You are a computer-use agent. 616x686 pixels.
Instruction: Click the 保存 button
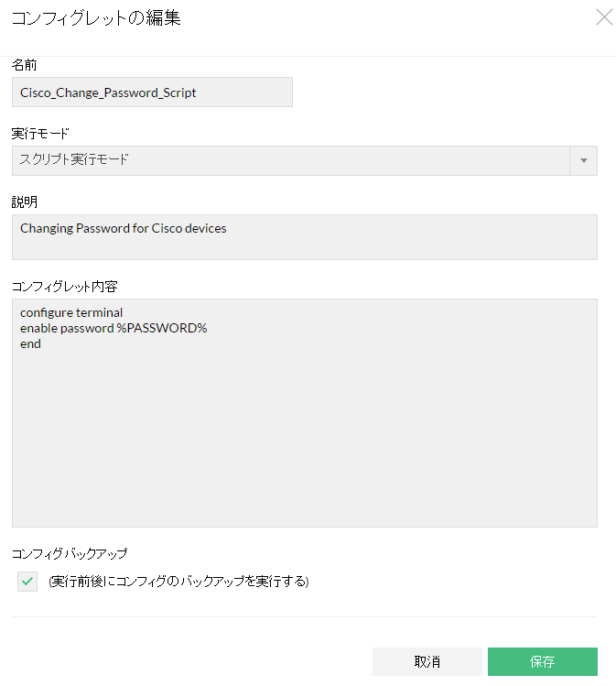click(x=542, y=661)
